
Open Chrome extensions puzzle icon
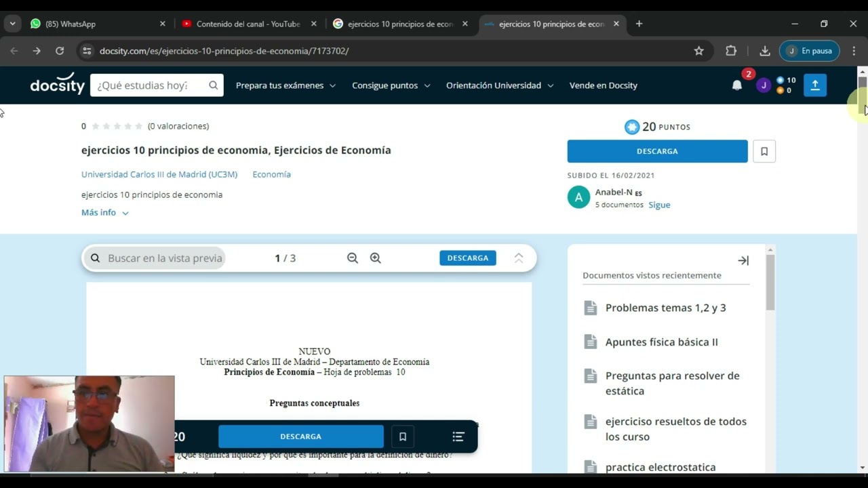tap(731, 51)
